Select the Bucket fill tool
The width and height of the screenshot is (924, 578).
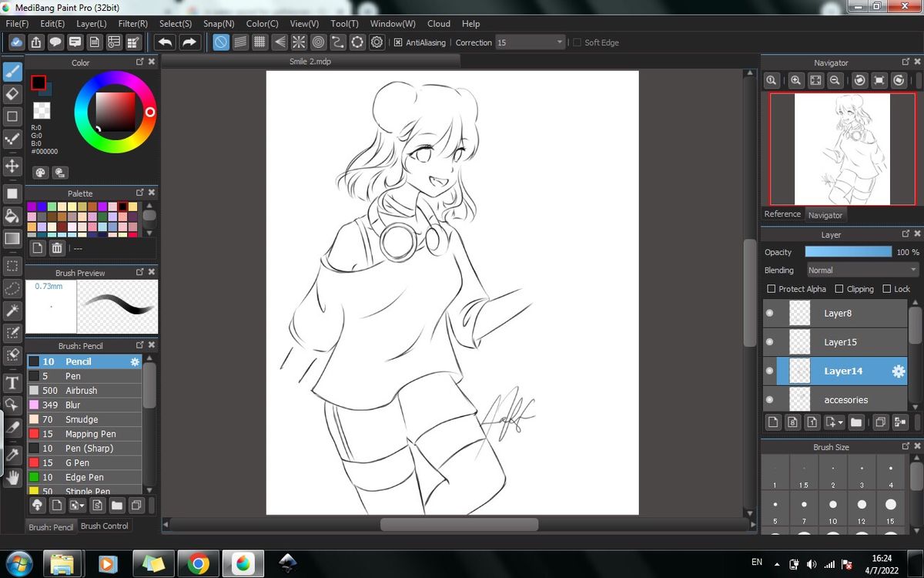tap(12, 215)
